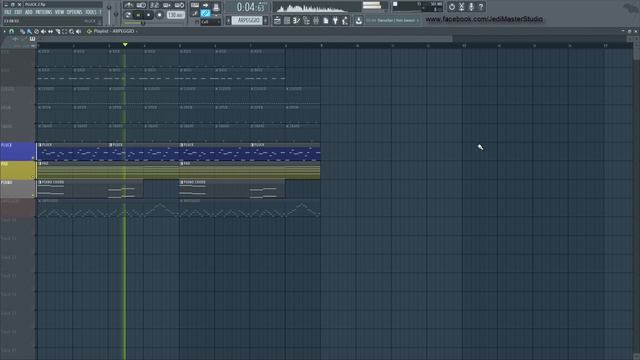Select the first PIANO CHORD clip
The image size is (640, 360).
90,189
